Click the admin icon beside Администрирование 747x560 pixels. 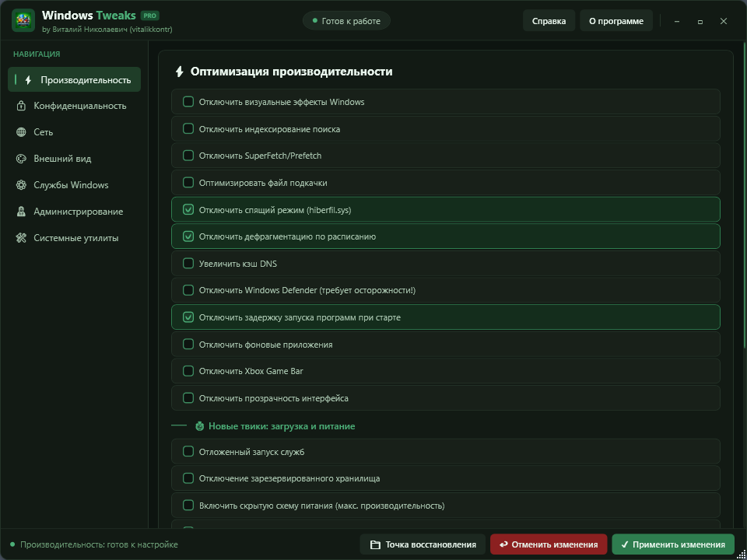pos(21,212)
